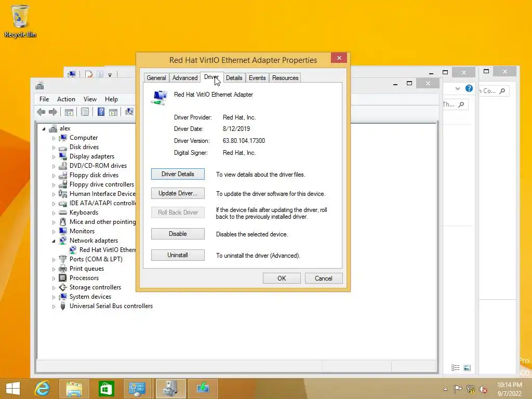The width and height of the screenshot is (532, 399).
Task: Switch to the Resources tab
Action: point(285,78)
